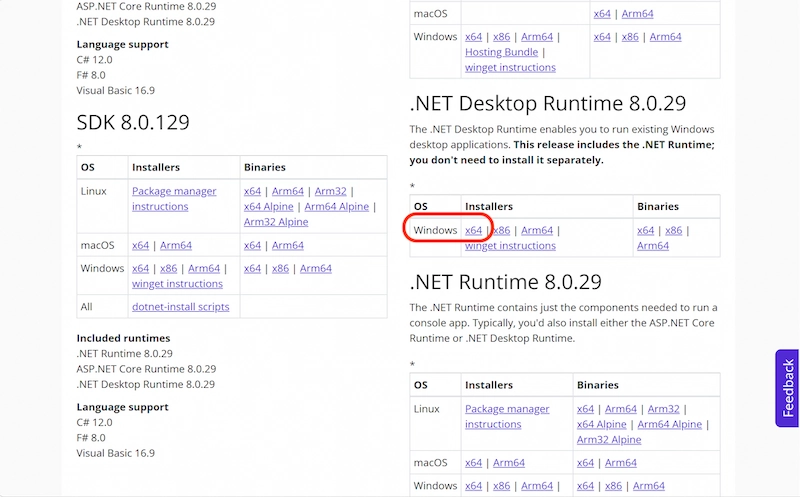Download .NET Runtime Windows Arm64 installer
Image resolution: width=800 pixels, height=497 pixels.
coord(537,486)
